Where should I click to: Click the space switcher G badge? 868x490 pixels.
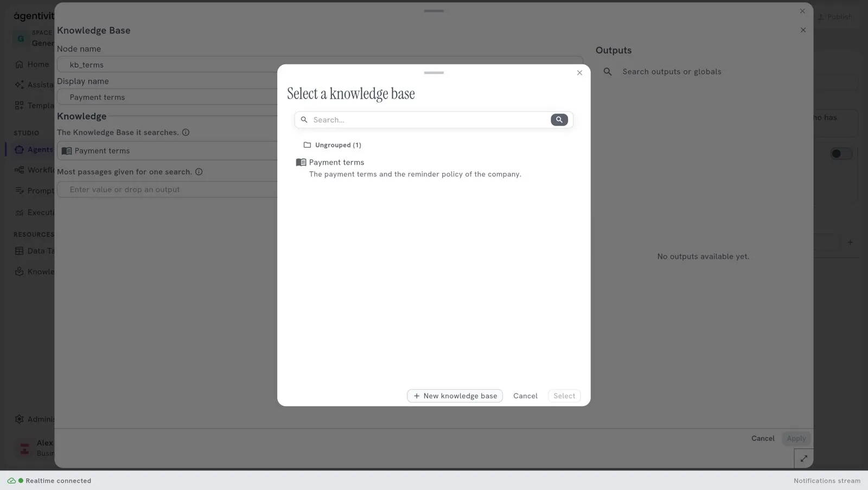[x=21, y=38]
